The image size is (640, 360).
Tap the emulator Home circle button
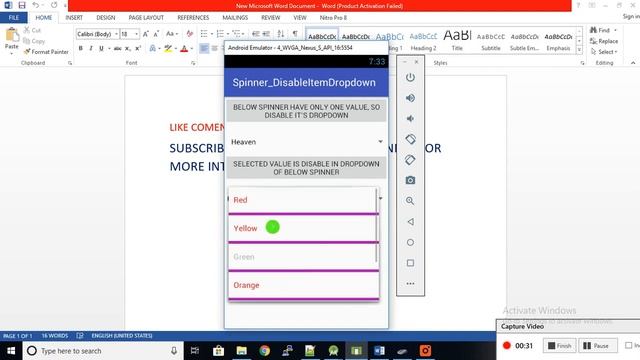(410, 242)
